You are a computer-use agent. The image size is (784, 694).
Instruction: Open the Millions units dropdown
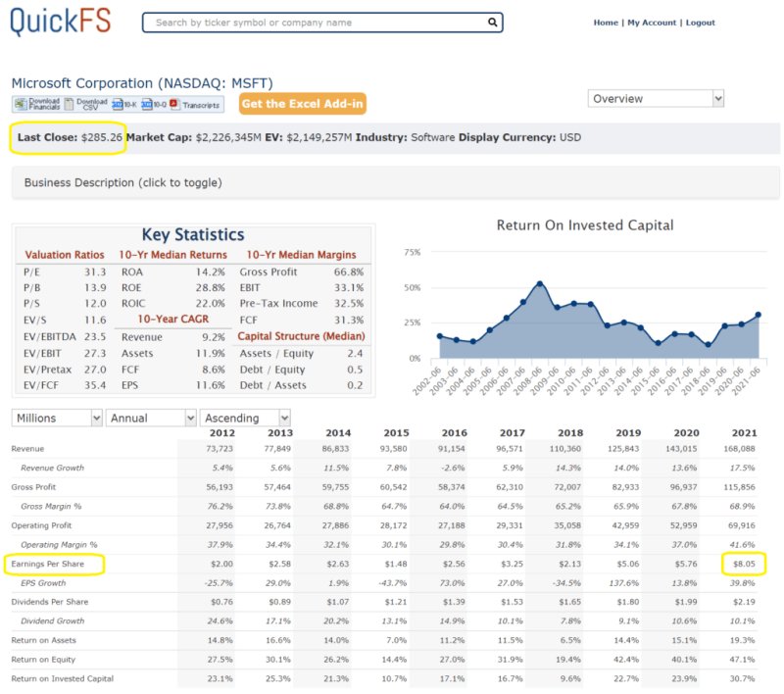(57, 418)
